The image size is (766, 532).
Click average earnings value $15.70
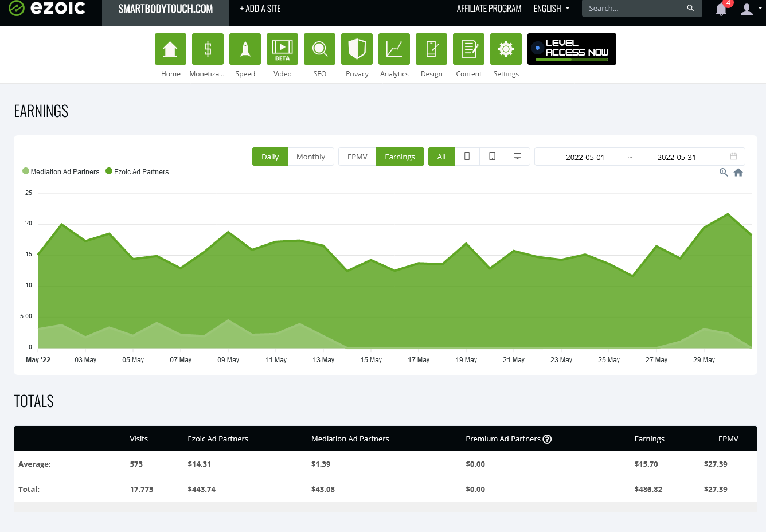(x=646, y=464)
